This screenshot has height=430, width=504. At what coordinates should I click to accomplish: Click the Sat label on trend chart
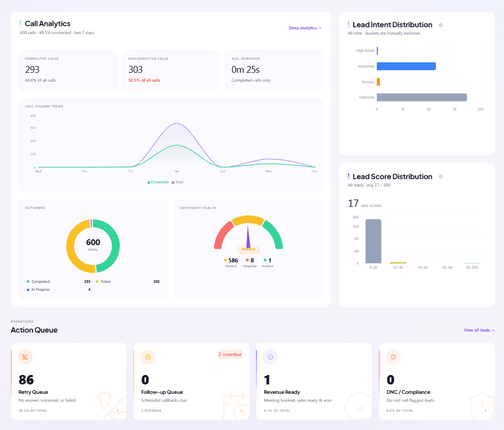(176, 171)
